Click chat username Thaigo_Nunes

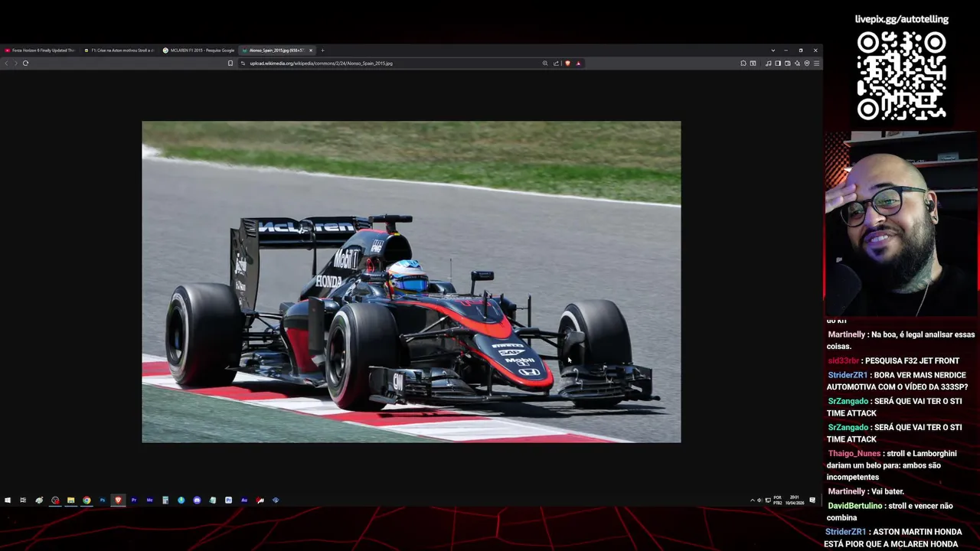854,453
